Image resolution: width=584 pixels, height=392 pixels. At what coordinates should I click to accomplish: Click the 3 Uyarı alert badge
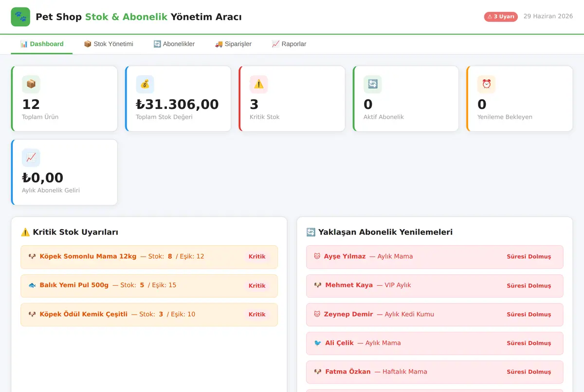tap(501, 17)
